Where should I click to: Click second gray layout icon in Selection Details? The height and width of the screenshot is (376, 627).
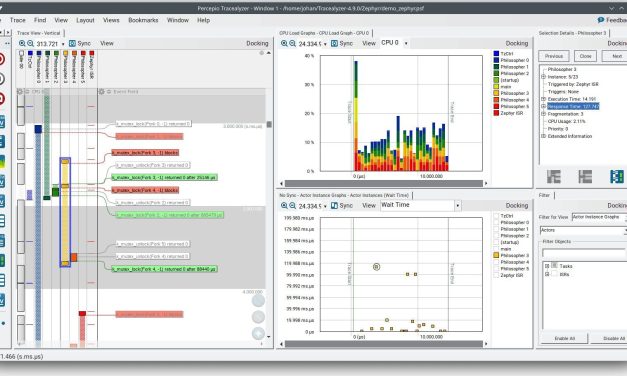click(x=585, y=176)
